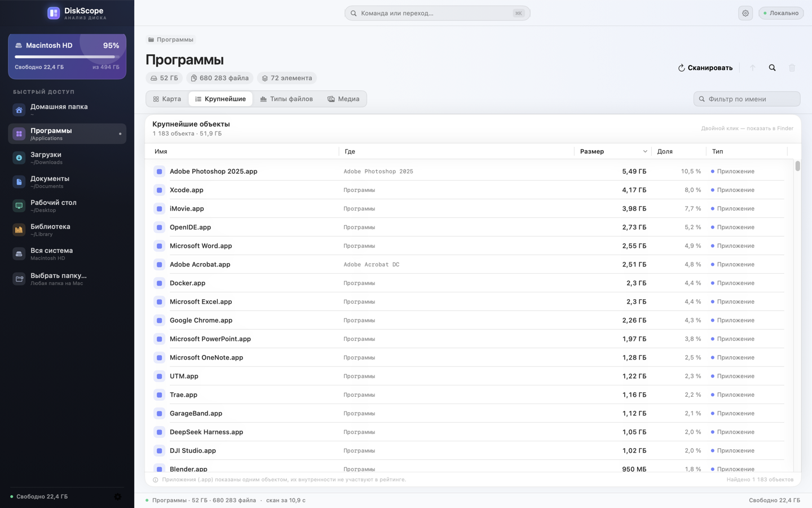The image size is (812, 508).
Task: Select the Крупнейшие tab
Action: tap(220, 99)
